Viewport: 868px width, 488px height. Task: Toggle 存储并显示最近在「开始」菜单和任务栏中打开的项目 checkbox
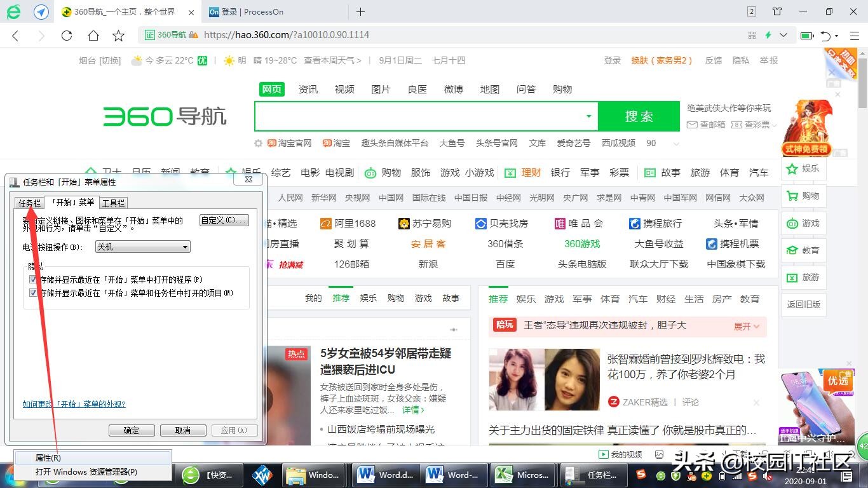33,294
